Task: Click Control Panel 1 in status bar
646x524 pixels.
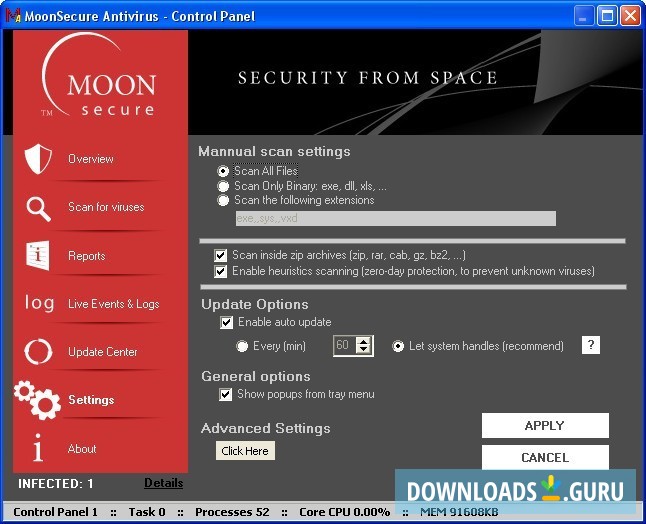Action: [x=56, y=512]
